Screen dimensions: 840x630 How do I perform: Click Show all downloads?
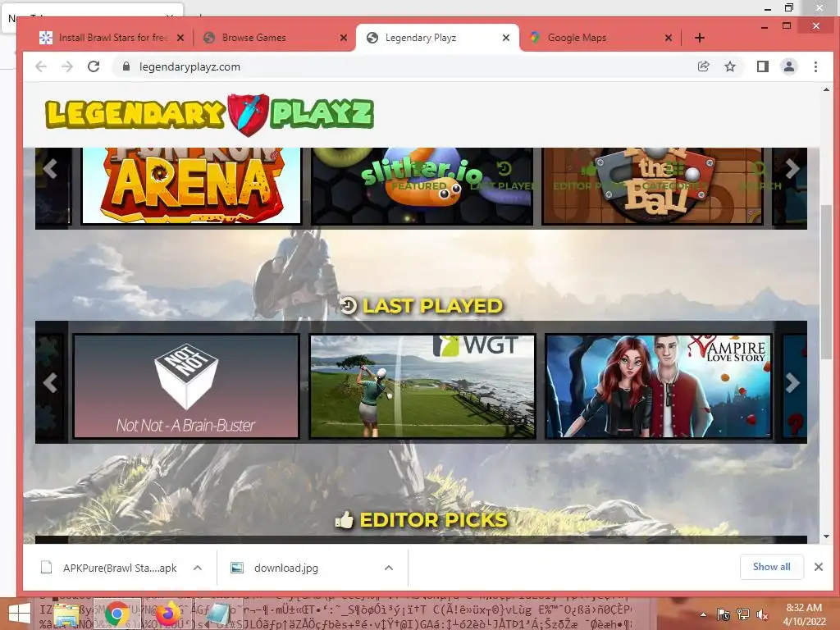(x=771, y=567)
